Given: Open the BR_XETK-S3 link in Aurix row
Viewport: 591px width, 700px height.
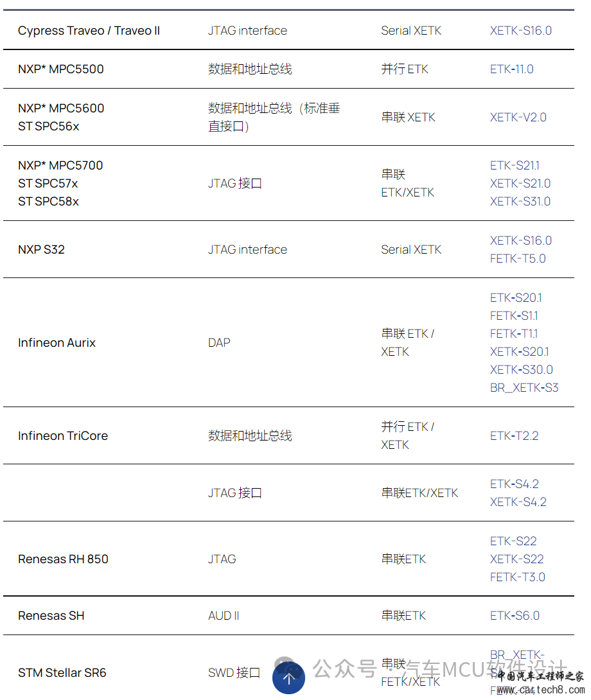Looking at the screenshot, I should [x=524, y=387].
